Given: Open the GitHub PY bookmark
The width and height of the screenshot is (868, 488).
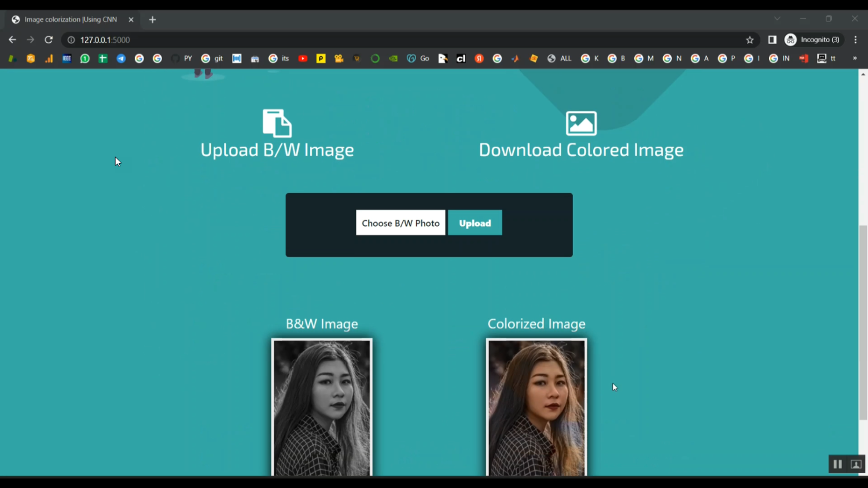Looking at the screenshot, I should pyautogui.click(x=182, y=58).
